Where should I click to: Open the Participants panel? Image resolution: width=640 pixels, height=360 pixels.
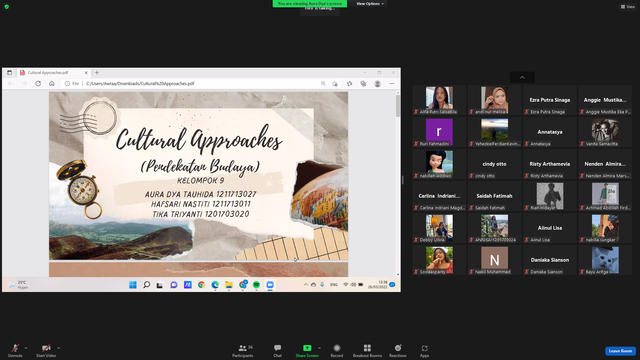click(x=243, y=350)
